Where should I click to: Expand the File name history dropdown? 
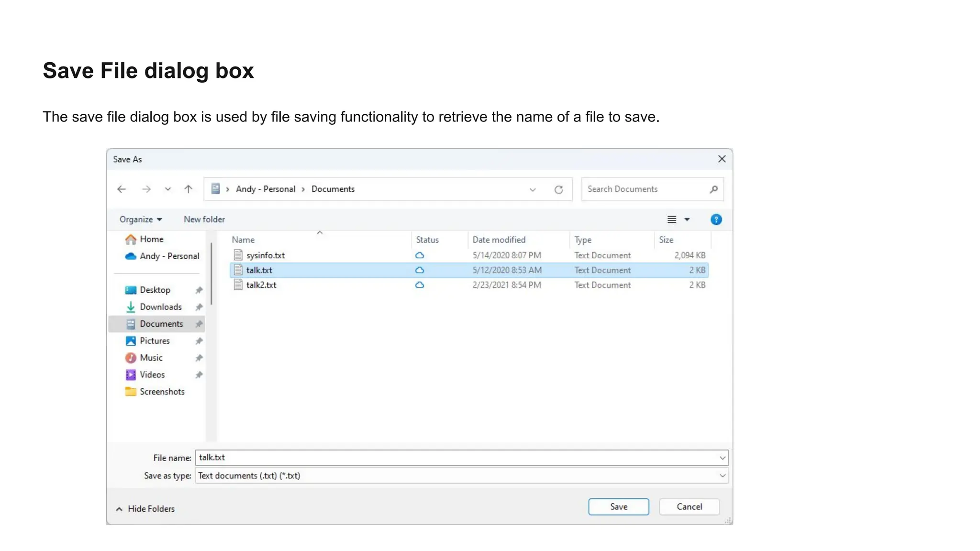(722, 458)
